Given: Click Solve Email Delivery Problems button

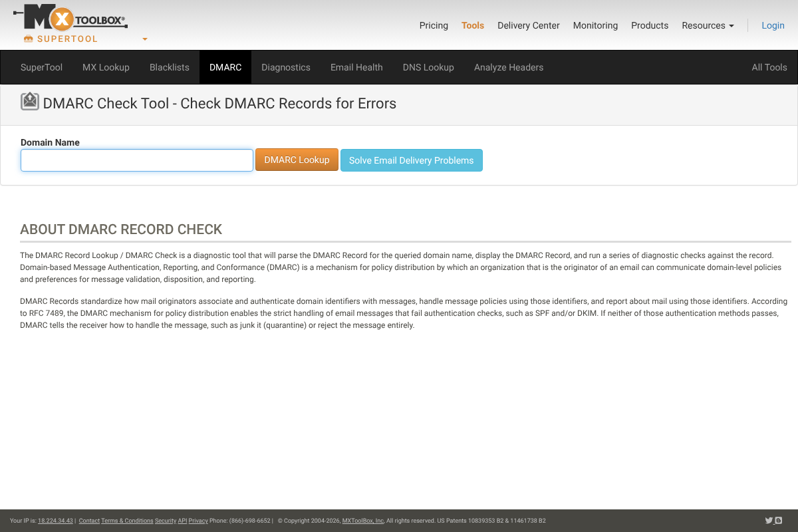Looking at the screenshot, I should (412, 160).
